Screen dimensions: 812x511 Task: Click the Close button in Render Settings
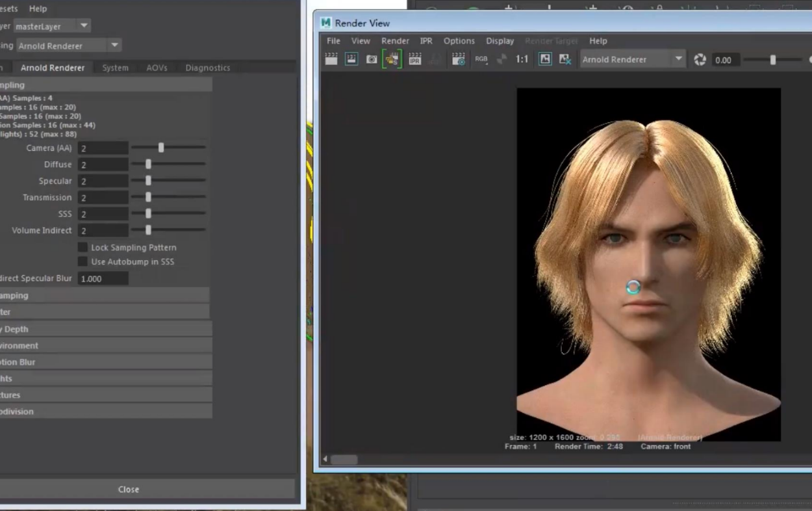tap(129, 490)
